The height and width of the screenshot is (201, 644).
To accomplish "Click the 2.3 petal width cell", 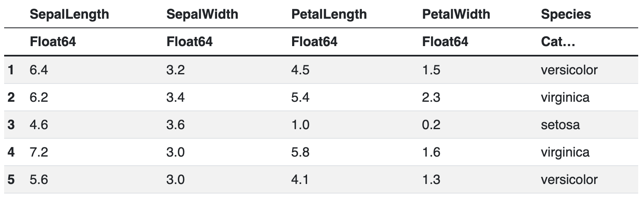I will click(432, 97).
